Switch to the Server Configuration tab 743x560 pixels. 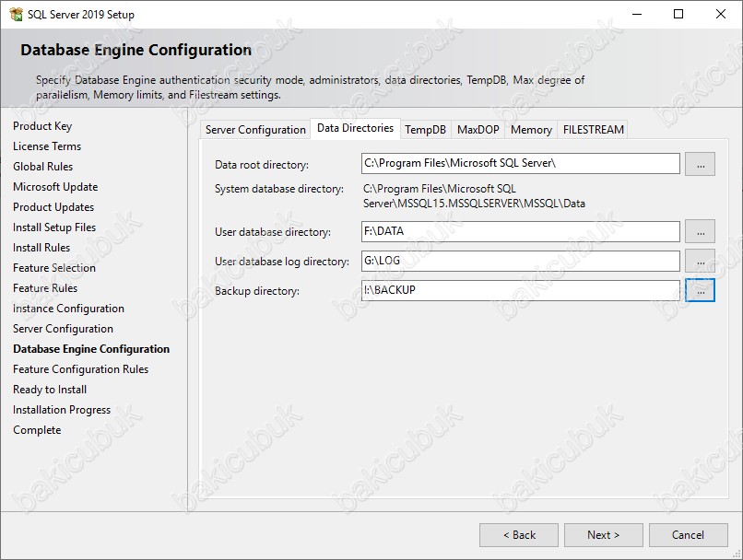[255, 130]
